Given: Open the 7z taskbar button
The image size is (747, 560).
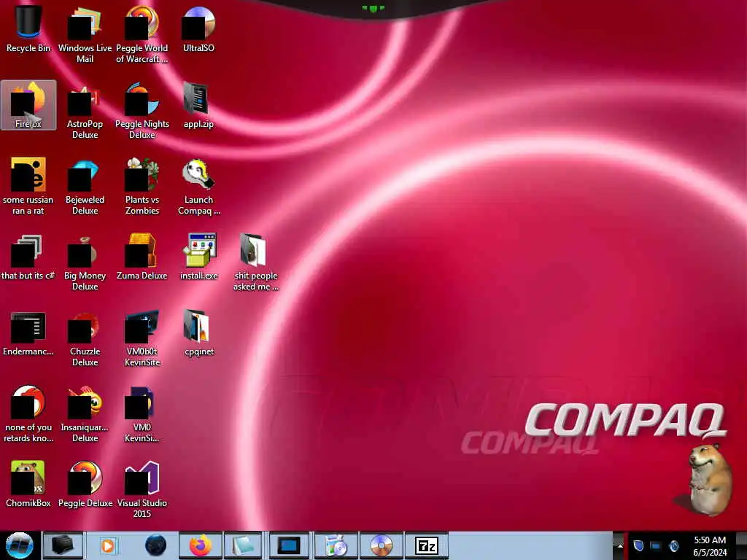Looking at the screenshot, I should click(x=426, y=545).
